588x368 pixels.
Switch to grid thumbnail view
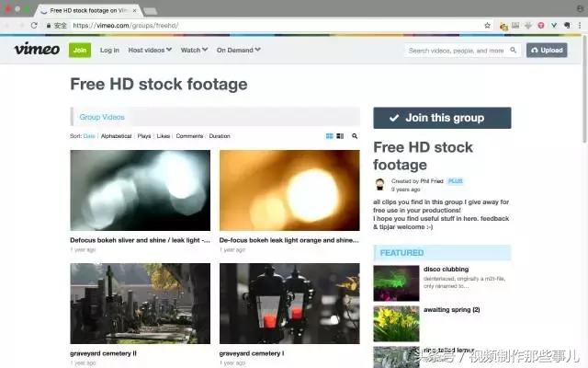point(329,136)
